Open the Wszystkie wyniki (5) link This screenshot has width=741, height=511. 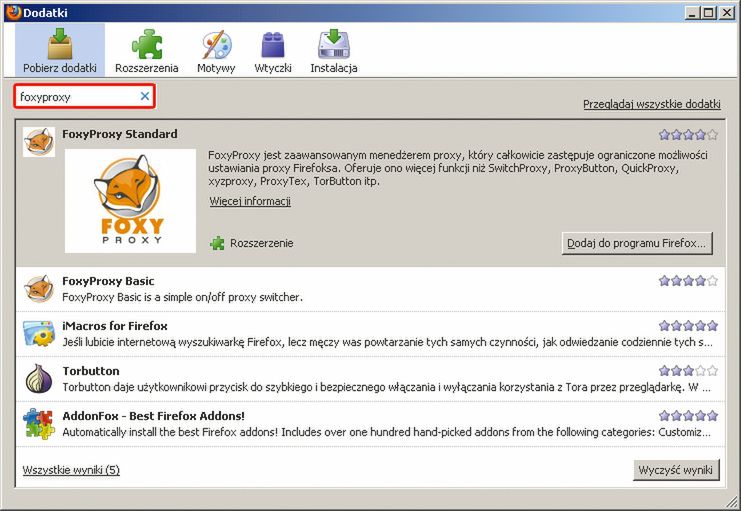pos(71,470)
